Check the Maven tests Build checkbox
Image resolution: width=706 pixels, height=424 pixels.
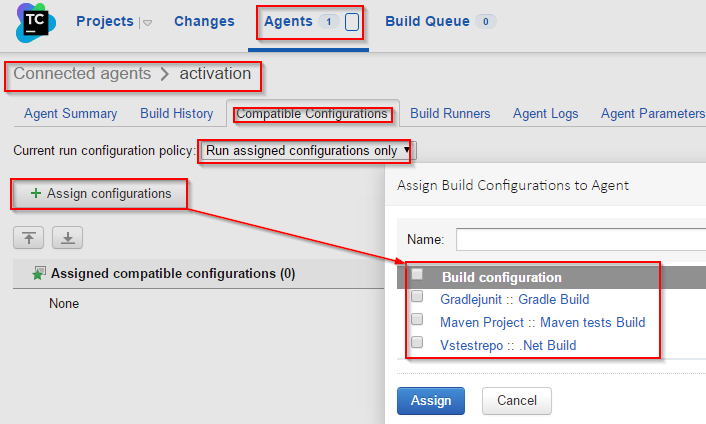[417, 319]
